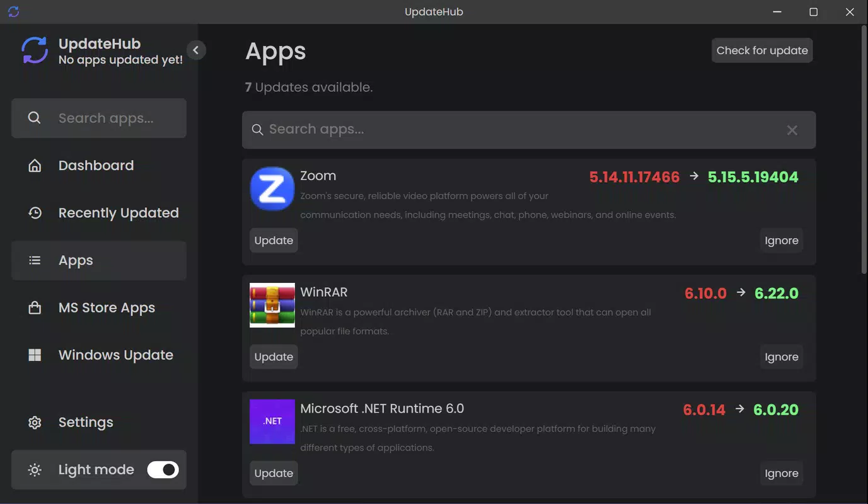This screenshot has height=504, width=868.
Task: Focus the main Search apps field
Action: [x=529, y=130]
